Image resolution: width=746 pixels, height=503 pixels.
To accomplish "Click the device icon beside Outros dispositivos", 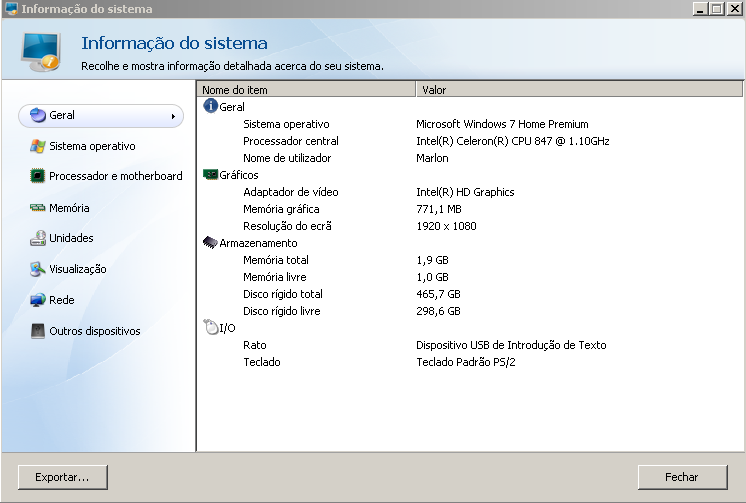I will click(x=38, y=331).
